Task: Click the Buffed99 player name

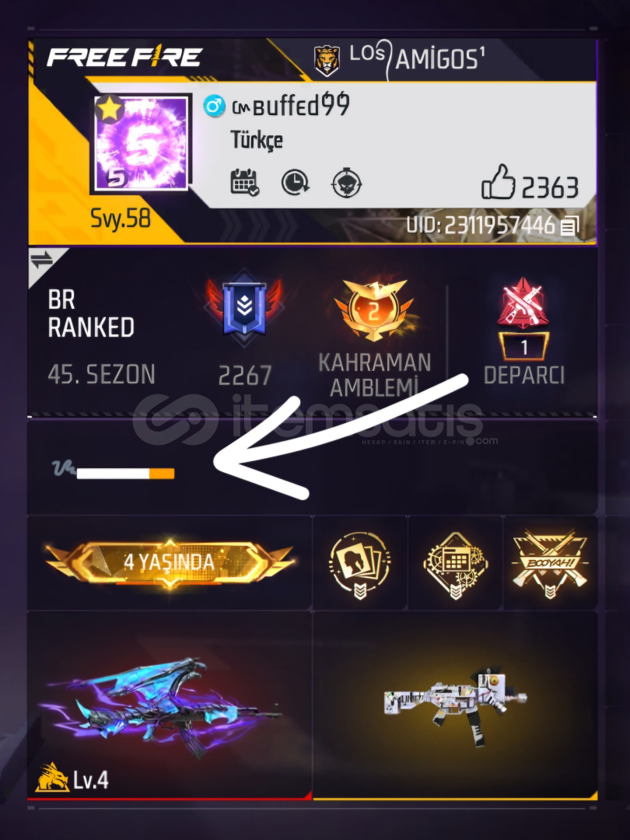Action: [x=292, y=106]
